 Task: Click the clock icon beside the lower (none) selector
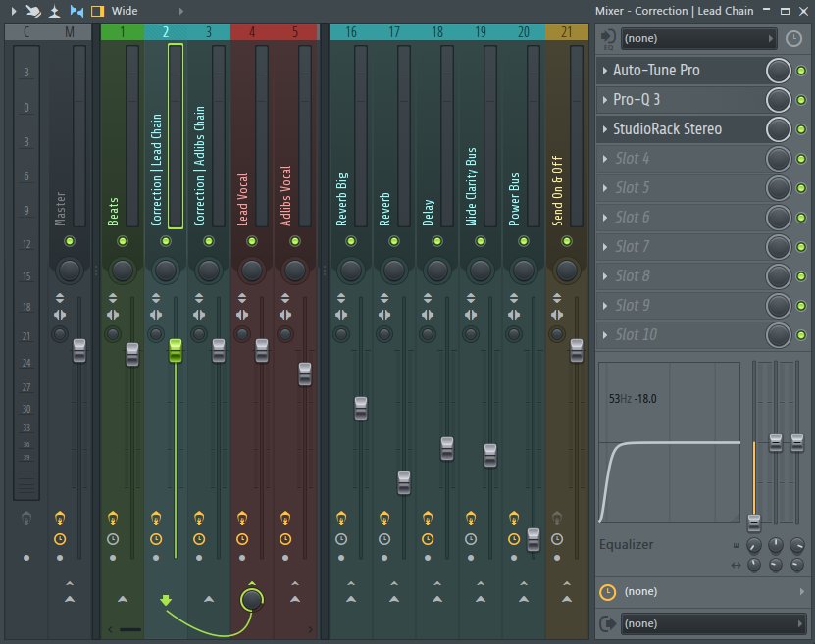pos(608,591)
